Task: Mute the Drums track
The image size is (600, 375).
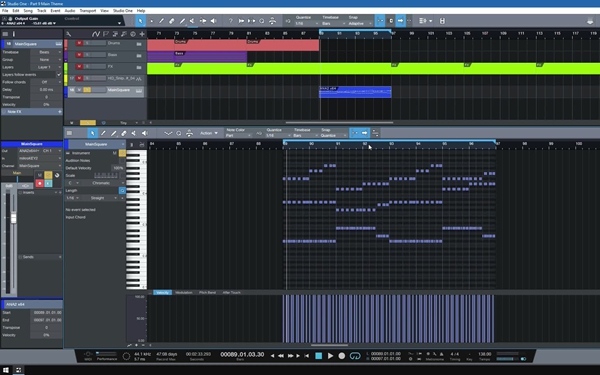Action: pos(79,43)
